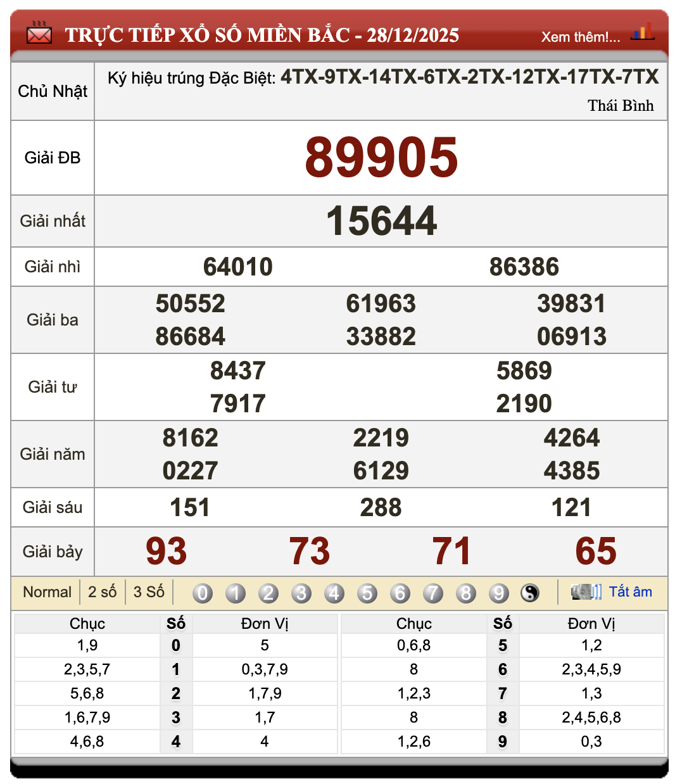
Task: Click the envelope icon in the header
Action: (38, 33)
